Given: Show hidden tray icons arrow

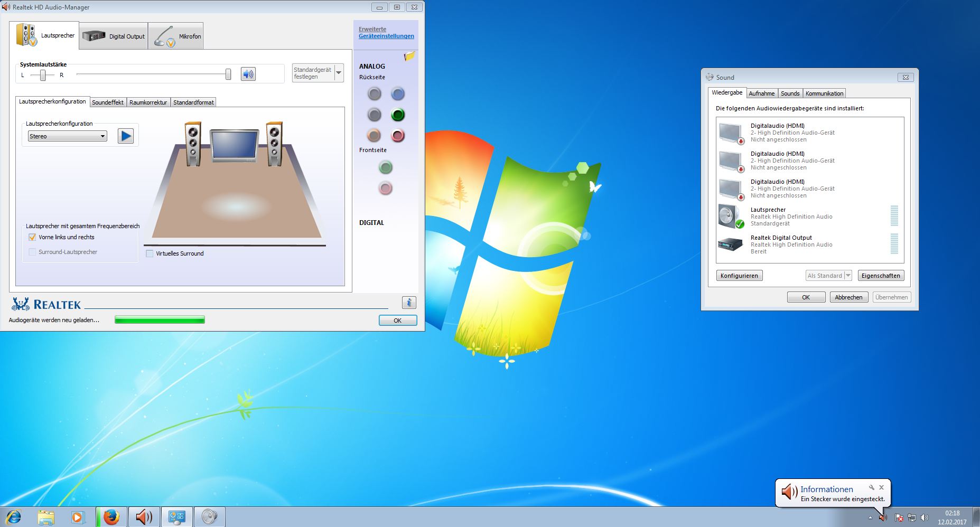Looking at the screenshot, I should (870, 518).
